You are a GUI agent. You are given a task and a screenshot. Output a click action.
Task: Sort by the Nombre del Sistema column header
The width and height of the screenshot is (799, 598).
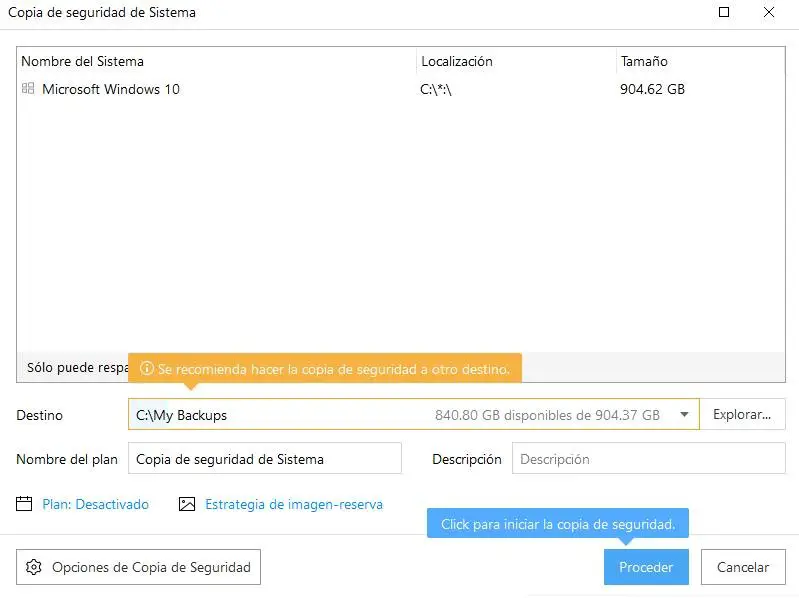83,61
